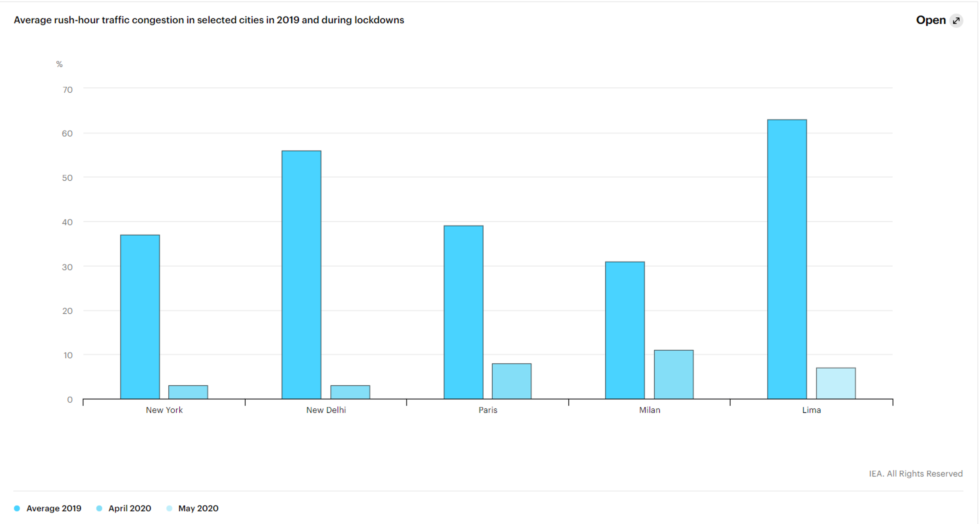Click the Open label text
The height and width of the screenshot is (524, 980).
(x=930, y=20)
